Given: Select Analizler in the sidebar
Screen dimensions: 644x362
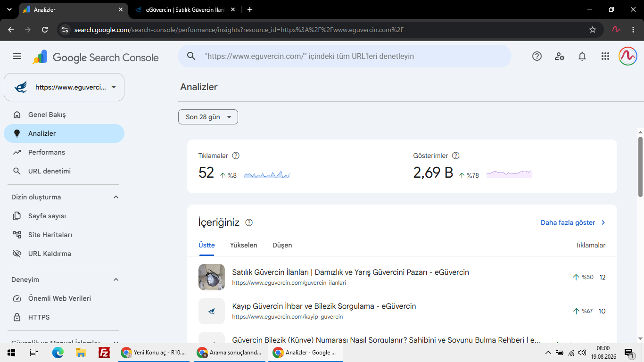Looking at the screenshot, I should [x=64, y=133].
